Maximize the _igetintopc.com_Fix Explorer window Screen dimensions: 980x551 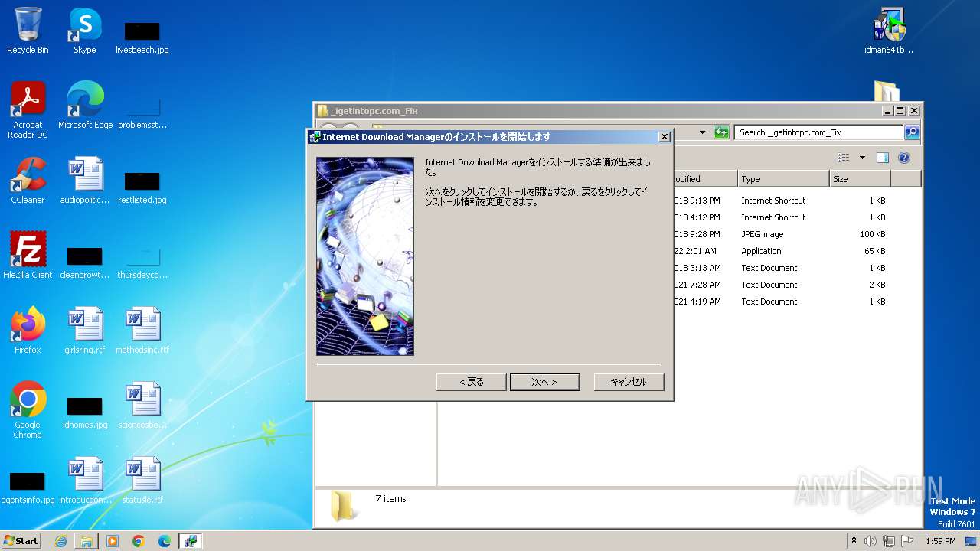coord(900,110)
